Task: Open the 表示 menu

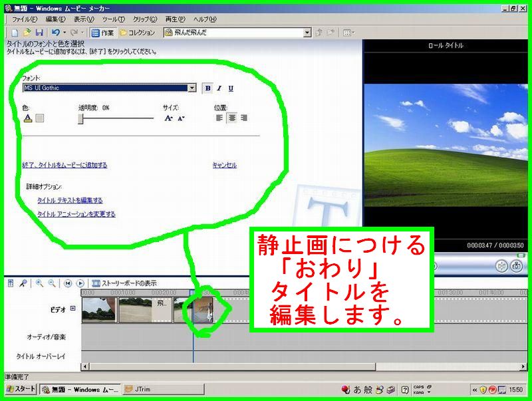Action: click(84, 19)
